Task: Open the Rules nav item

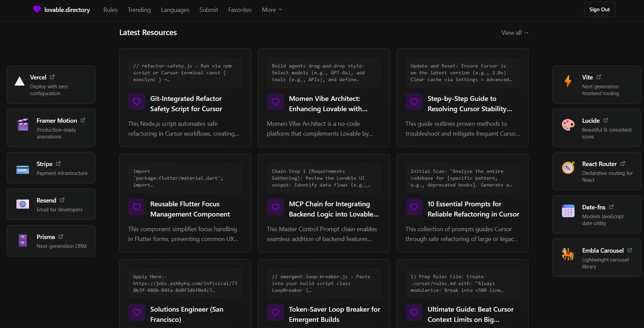Action: pos(110,10)
